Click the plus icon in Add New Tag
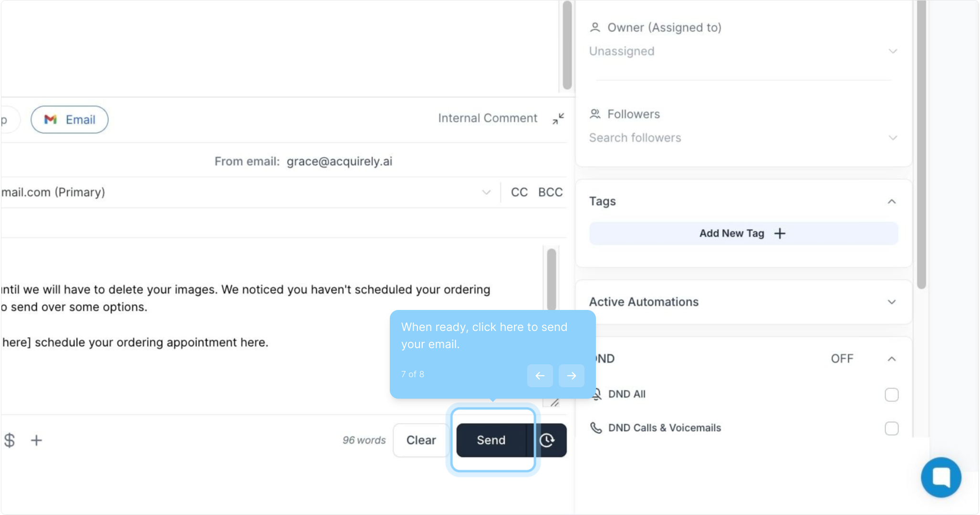The image size is (980, 515). 780,233
